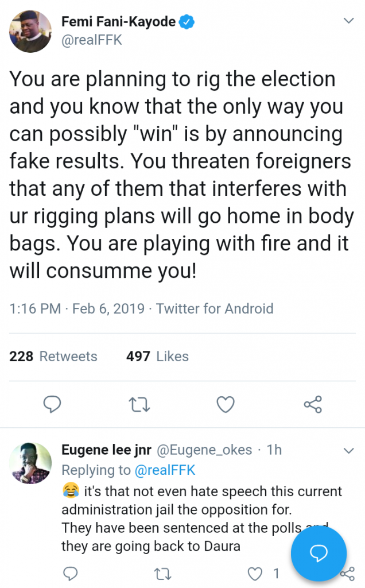
Task: View the 228 Retweets list
Action: [x=53, y=357]
